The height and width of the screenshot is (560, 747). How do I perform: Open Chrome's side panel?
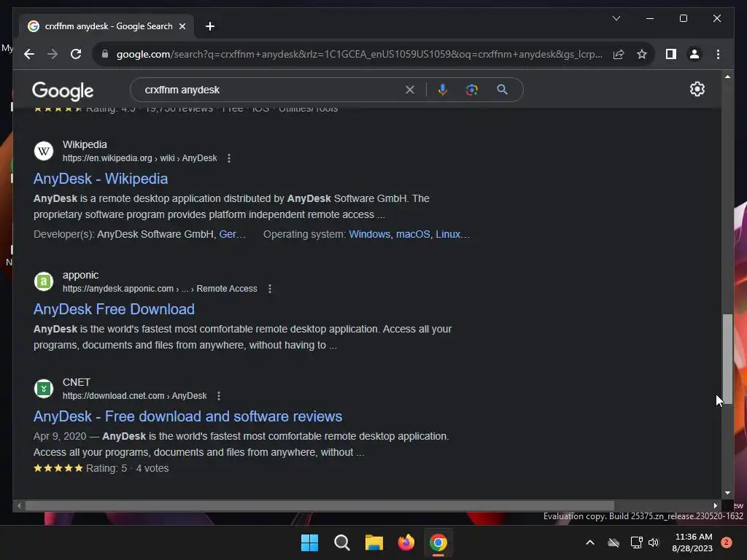point(671,54)
